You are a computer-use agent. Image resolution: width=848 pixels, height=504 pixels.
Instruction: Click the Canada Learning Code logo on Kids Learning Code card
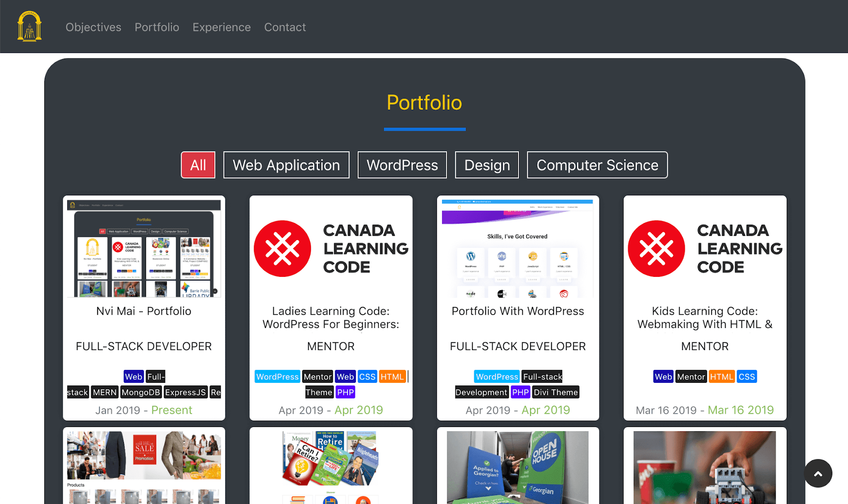(x=656, y=249)
